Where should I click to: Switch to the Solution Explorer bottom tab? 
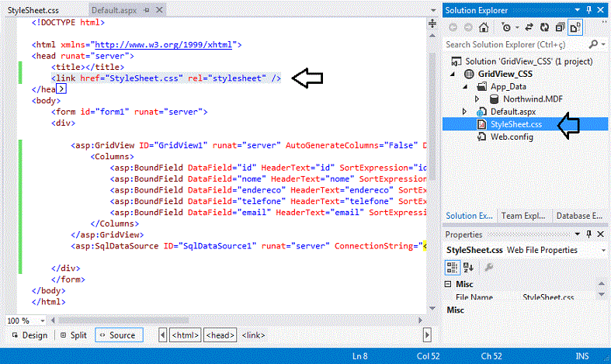tap(469, 216)
